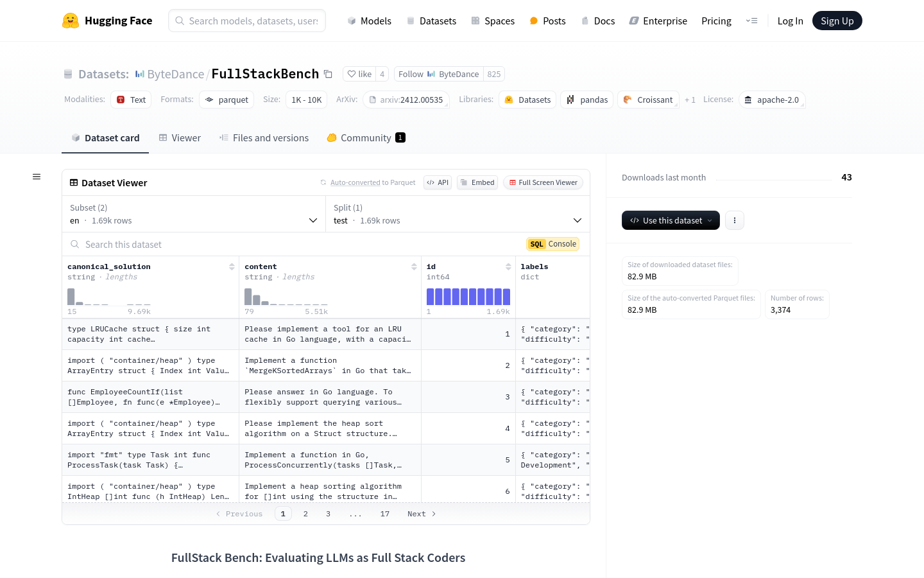Jump to page 17 of the table
924x578 pixels.
tap(384, 514)
